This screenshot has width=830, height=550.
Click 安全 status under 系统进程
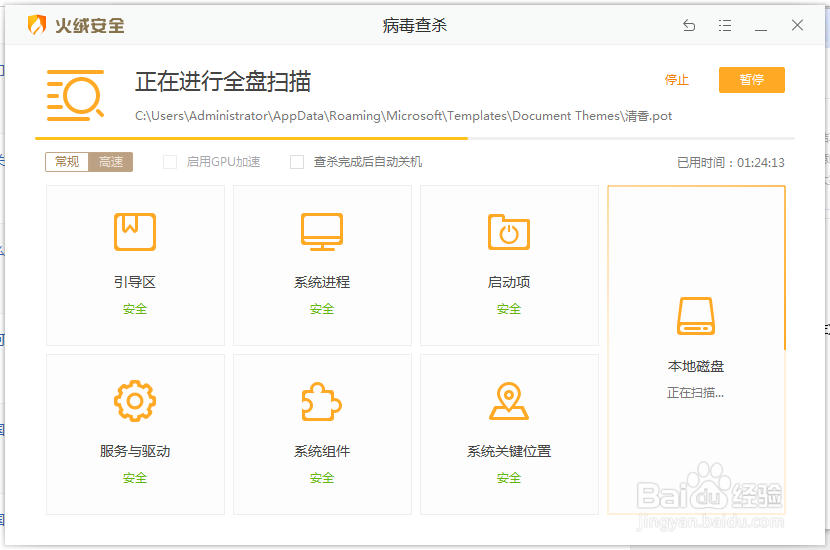(322, 309)
